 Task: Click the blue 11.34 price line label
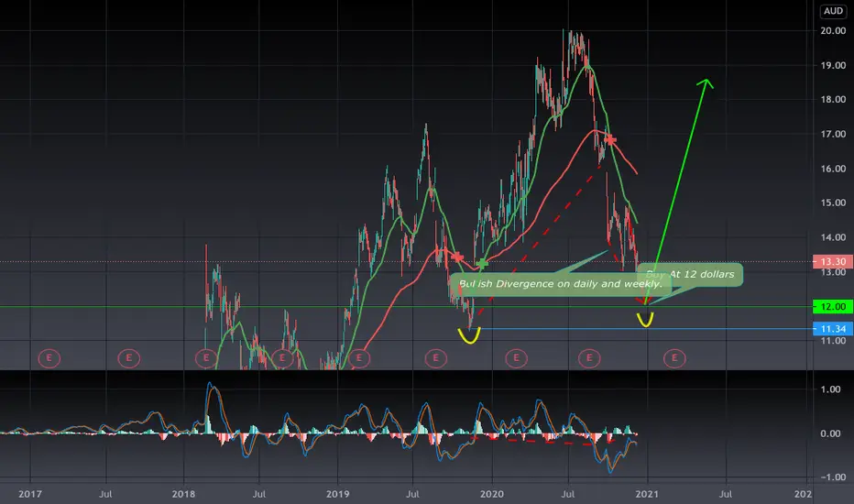click(x=833, y=329)
